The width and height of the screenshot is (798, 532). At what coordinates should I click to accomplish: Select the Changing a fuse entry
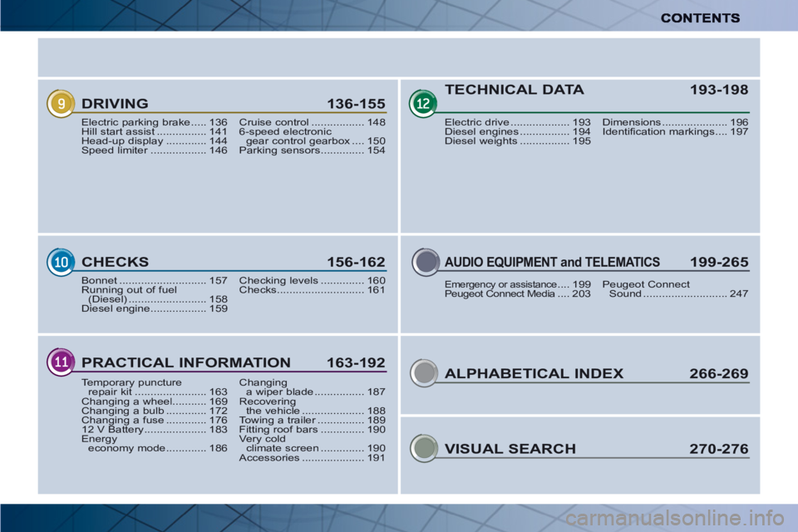155,420
